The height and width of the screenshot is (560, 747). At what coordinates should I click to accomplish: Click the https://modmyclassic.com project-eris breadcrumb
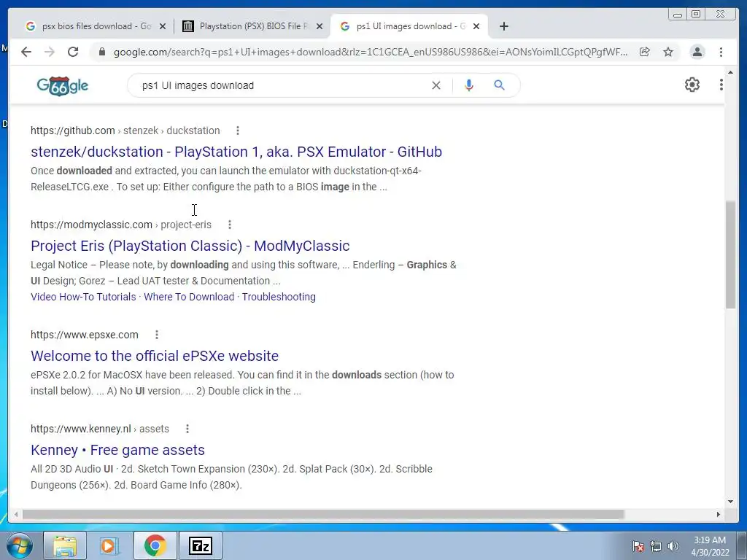coord(121,225)
